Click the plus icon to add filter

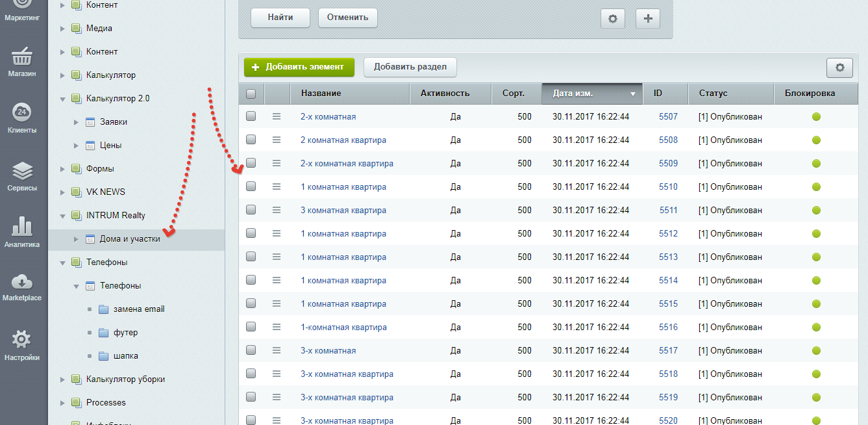click(647, 19)
